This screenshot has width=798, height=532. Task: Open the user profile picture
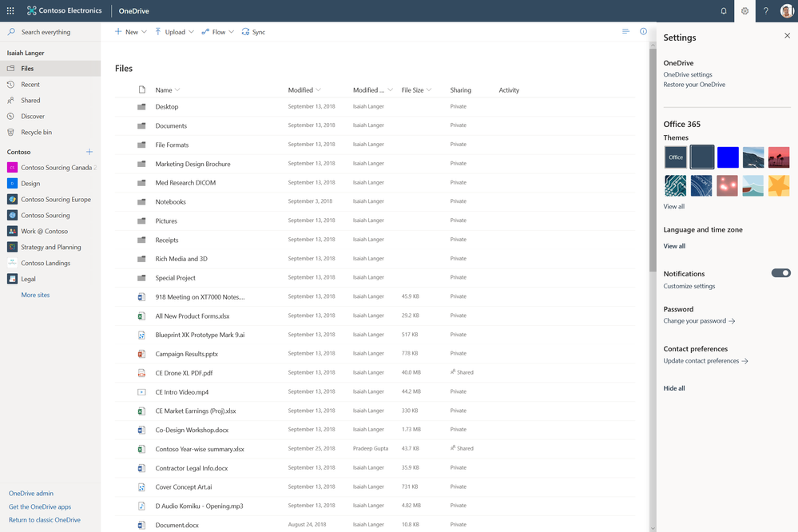coord(787,10)
